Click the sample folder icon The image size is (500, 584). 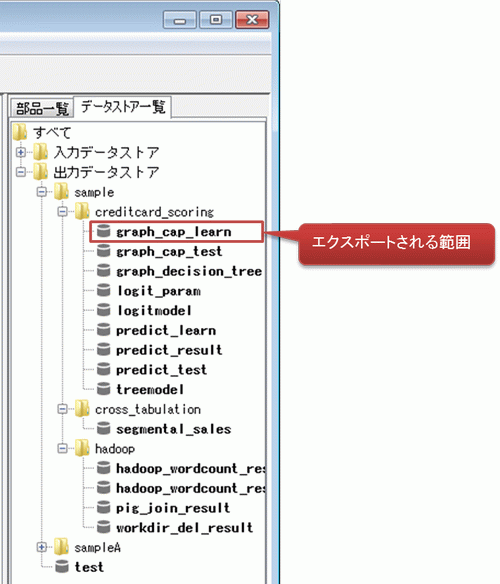pos(61,191)
